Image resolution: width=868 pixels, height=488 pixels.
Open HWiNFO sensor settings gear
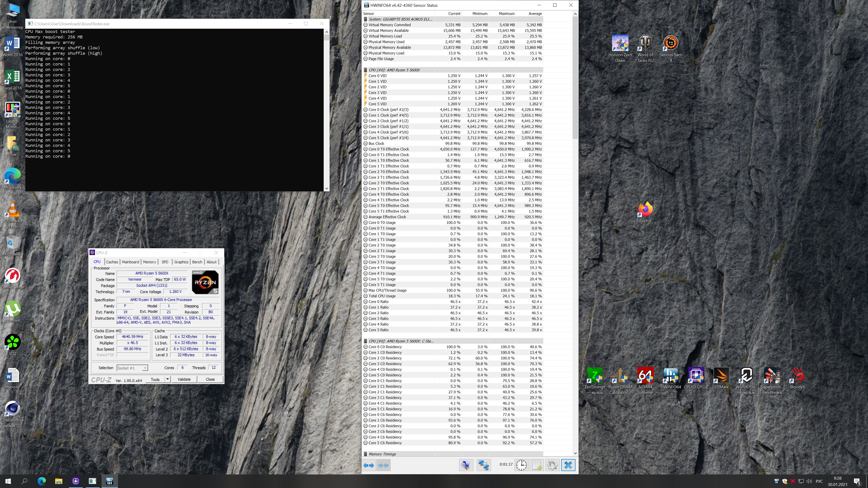(552, 465)
